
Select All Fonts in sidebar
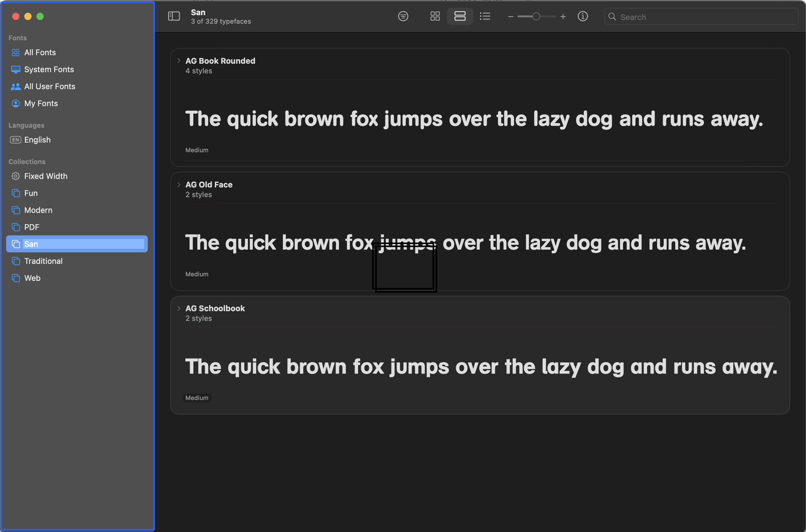click(40, 52)
